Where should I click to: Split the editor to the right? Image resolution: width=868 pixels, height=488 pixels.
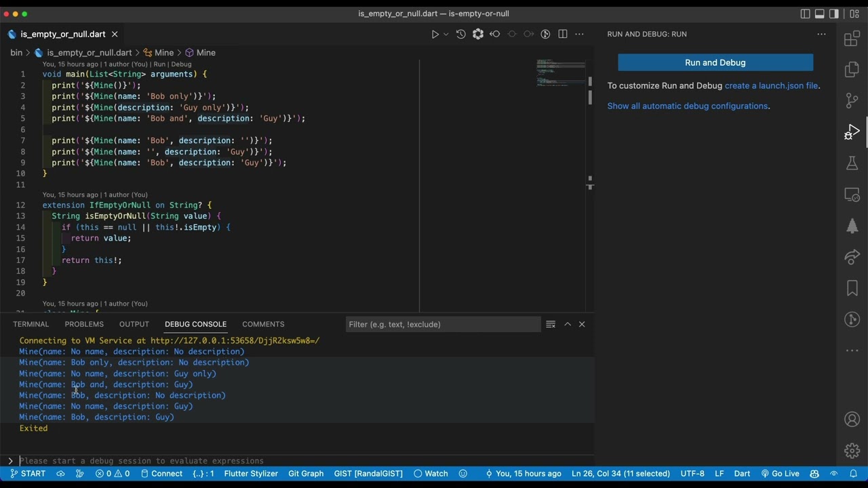[x=563, y=34]
